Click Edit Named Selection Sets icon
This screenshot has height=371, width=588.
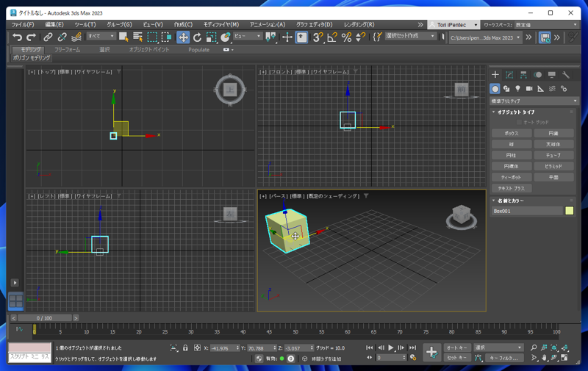coord(377,37)
